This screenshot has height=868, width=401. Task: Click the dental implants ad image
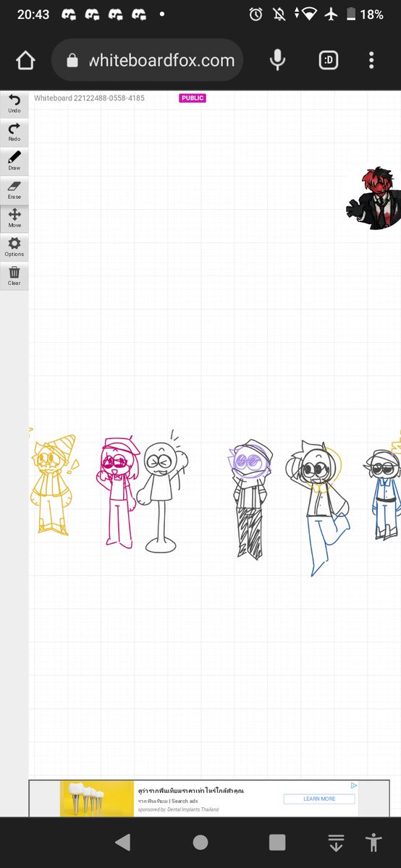click(x=97, y=799)
